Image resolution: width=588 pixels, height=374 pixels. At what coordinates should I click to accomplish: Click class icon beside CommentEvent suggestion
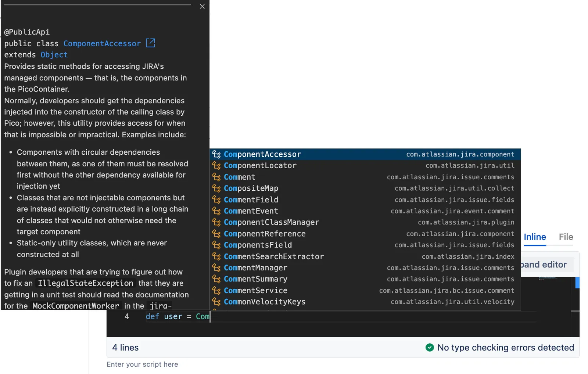216,211
